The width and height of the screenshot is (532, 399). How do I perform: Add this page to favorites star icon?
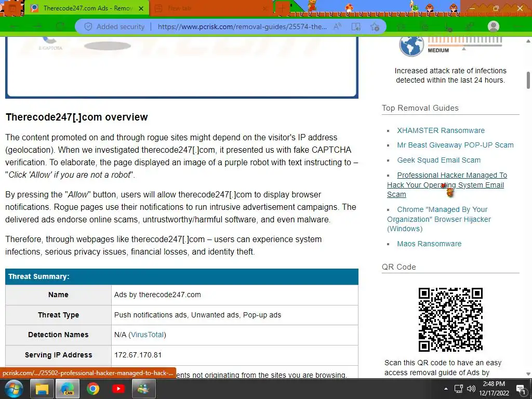coord(375,27)
